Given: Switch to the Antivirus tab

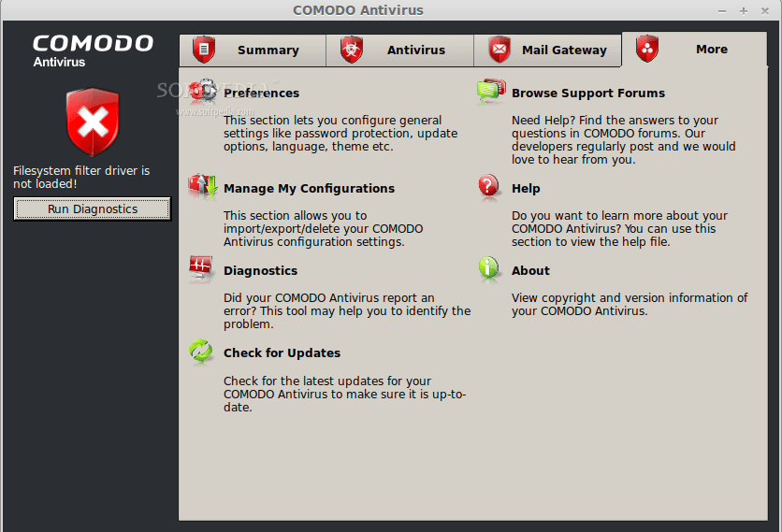Looking at the screenshot, I should click(400, 50).
